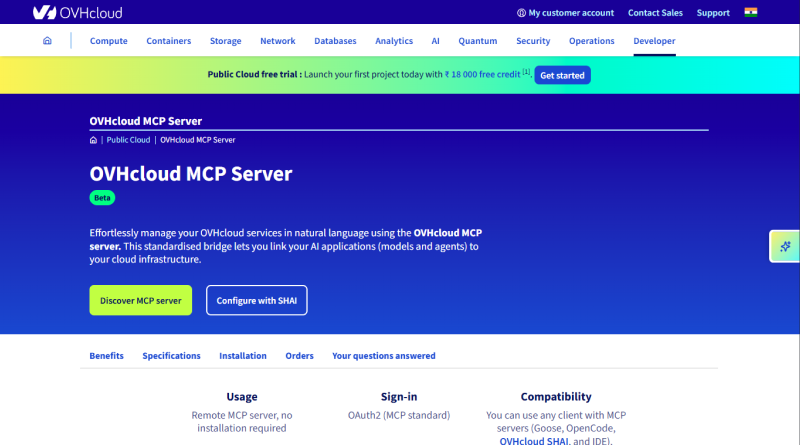Viewport: 800px width, 445px height.
Task: Click the OAuth2 (MCP standard) text
Action: coord(399,415)
